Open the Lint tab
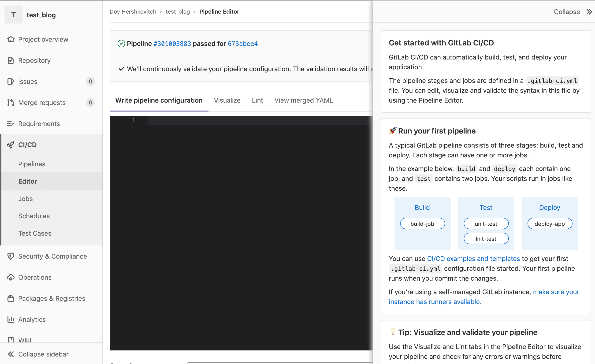This screenshot has width=595, height=364. (257, 100)
